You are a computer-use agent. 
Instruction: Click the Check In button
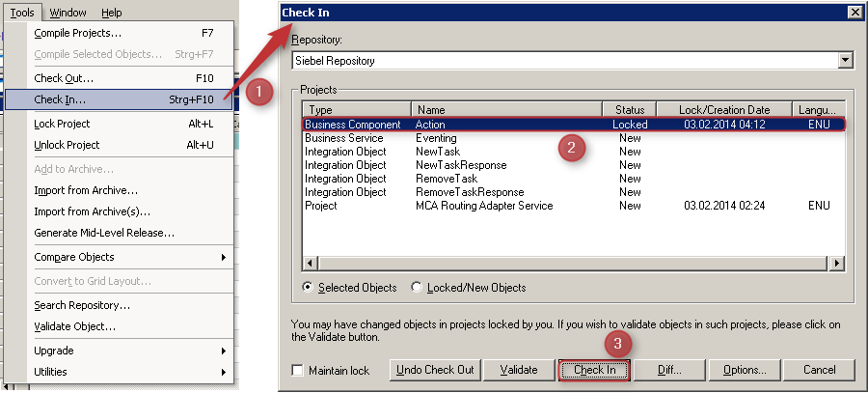tap(594, 370)
